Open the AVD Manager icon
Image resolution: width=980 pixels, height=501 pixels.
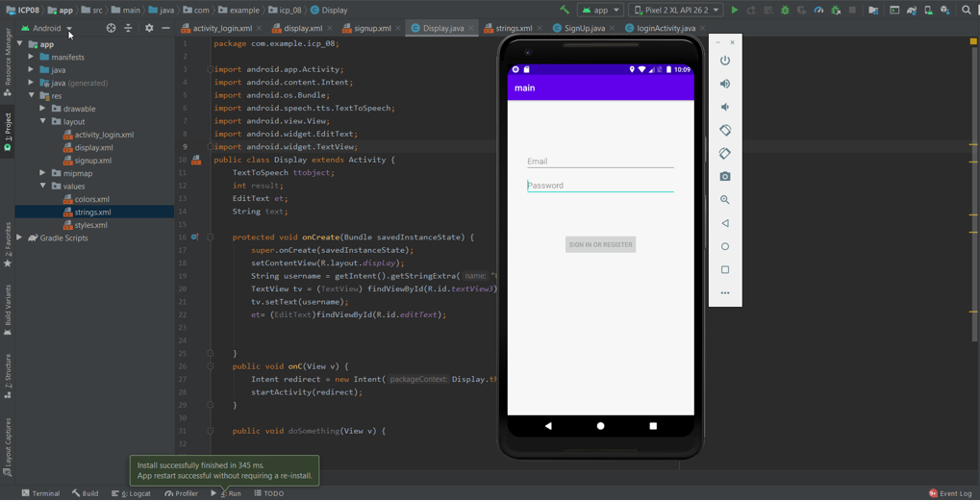(929, 10)
